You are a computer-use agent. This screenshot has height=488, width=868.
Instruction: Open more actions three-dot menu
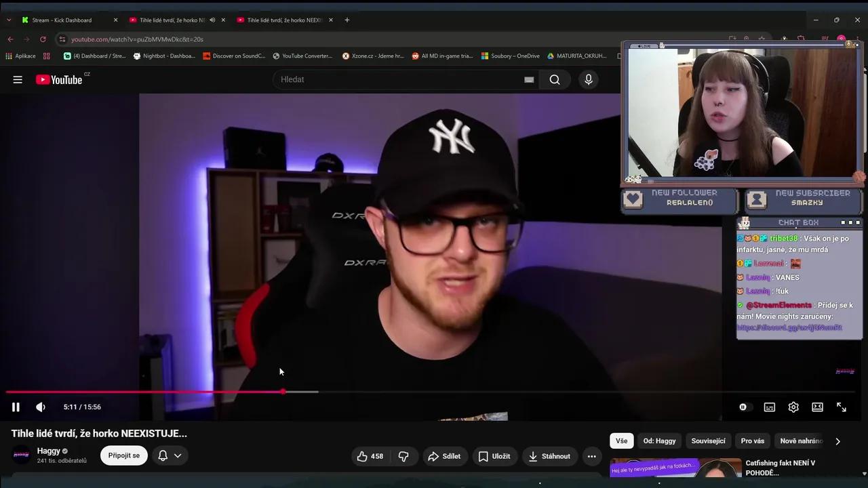click(592, 456)
